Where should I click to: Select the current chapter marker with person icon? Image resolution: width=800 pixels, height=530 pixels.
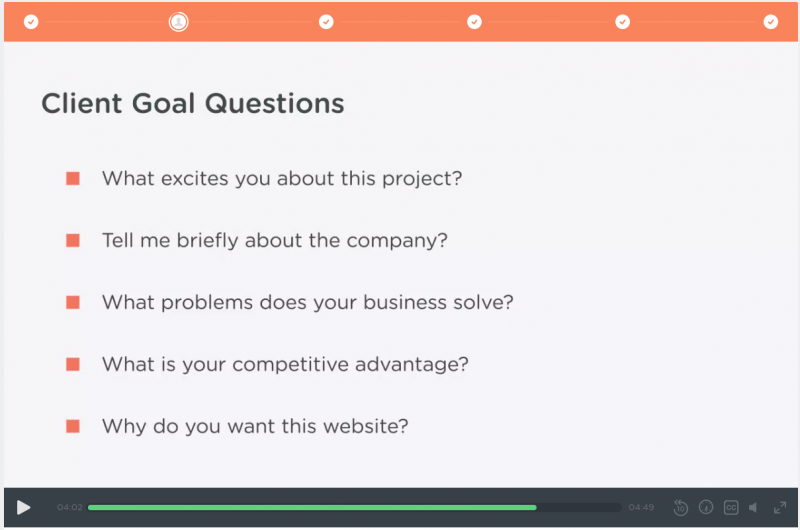point(179,22)
